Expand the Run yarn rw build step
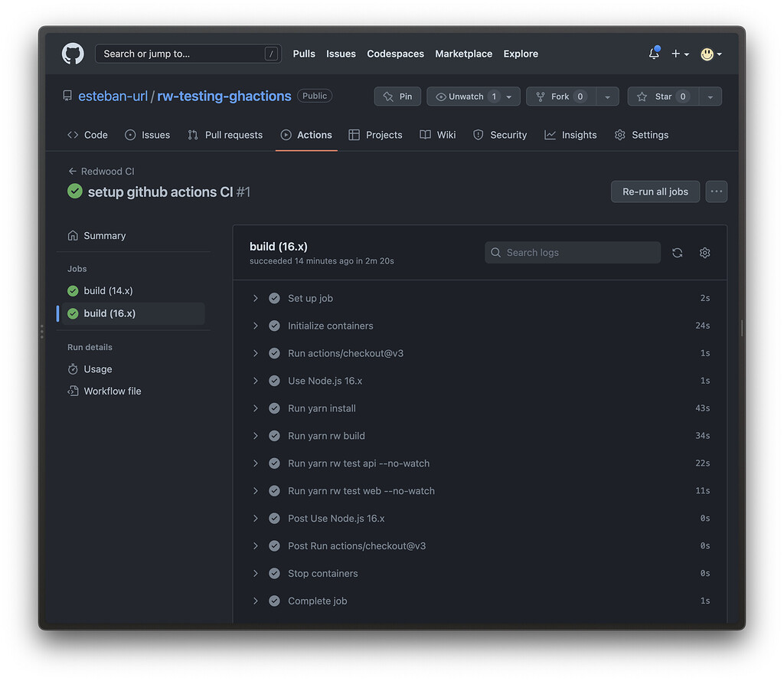Image resolution: width=784 pixels, height=681 pixels. pyautogui.click(x=480, y=436)
